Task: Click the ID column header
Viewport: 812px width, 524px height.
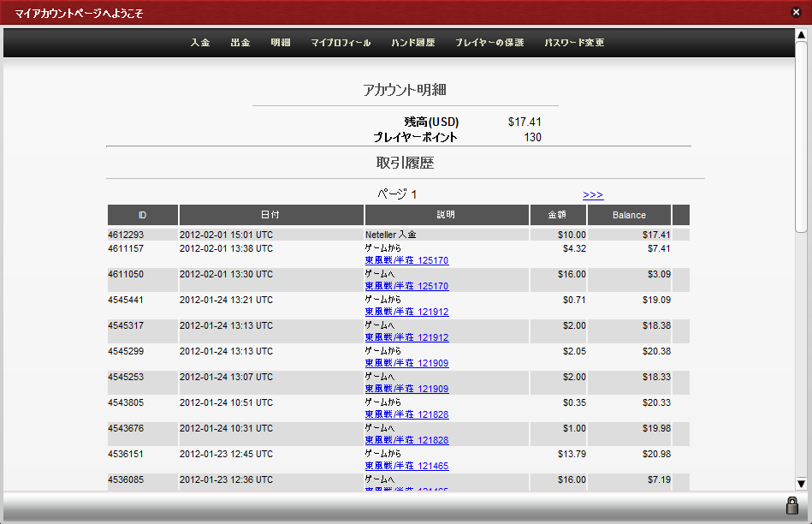Action: coord(143,215)
